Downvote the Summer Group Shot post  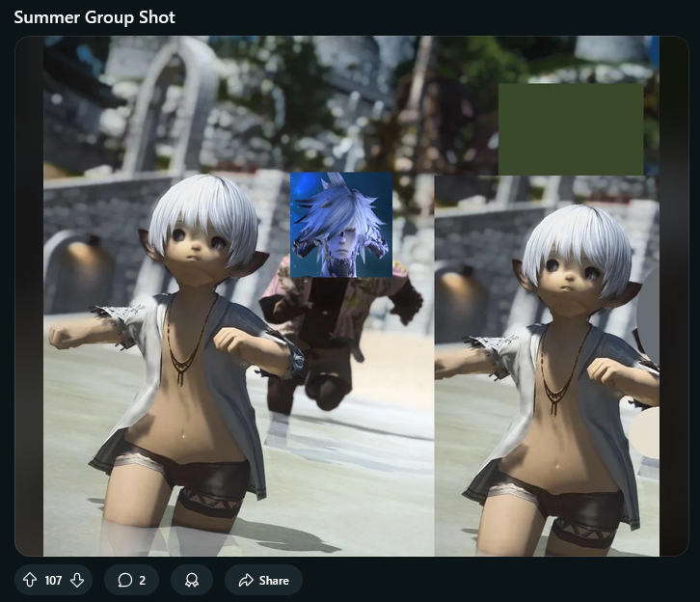(x=77, y=580)
